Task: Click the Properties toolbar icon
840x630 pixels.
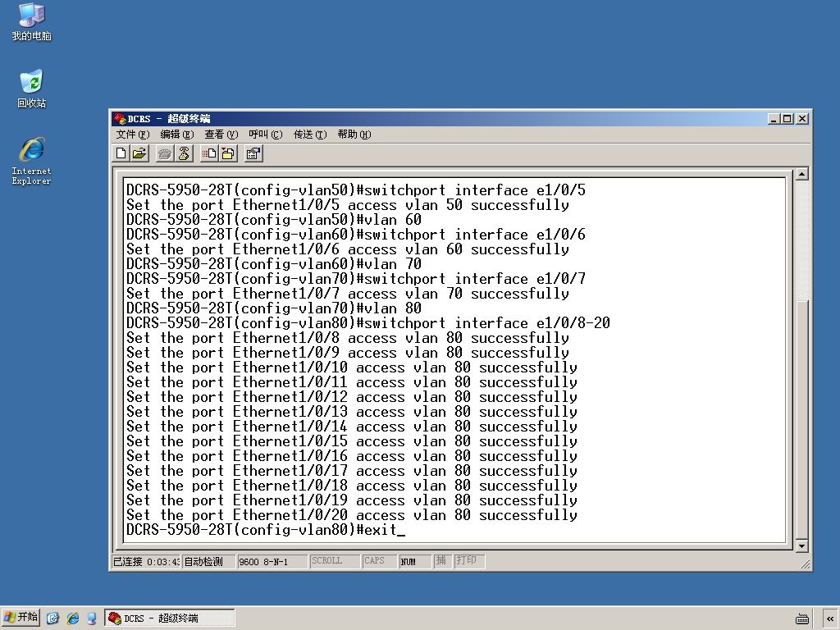Action: click(x=253, y=153)
